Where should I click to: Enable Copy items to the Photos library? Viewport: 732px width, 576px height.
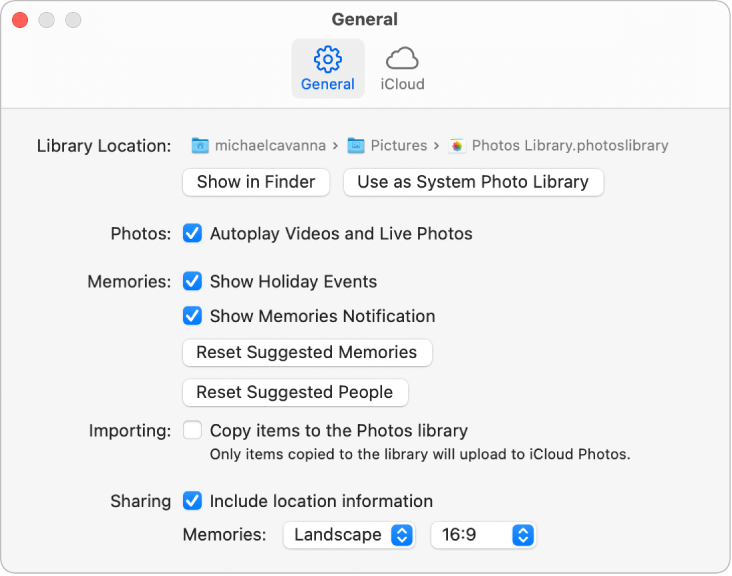(x=193, y=431)
